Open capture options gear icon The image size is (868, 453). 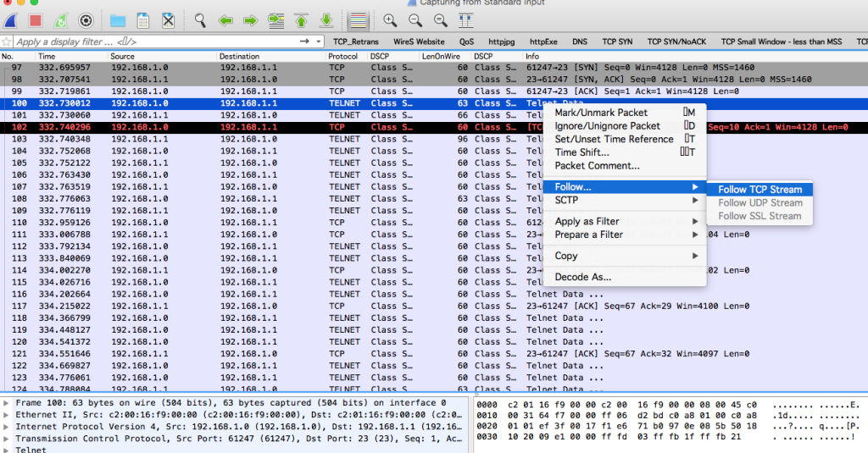(x=86, y=21)
